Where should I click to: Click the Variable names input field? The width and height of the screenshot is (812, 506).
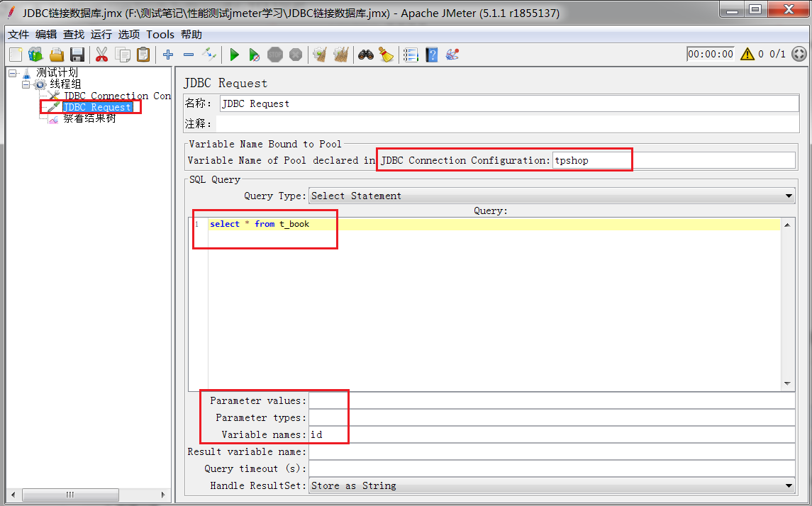point(552,434)
